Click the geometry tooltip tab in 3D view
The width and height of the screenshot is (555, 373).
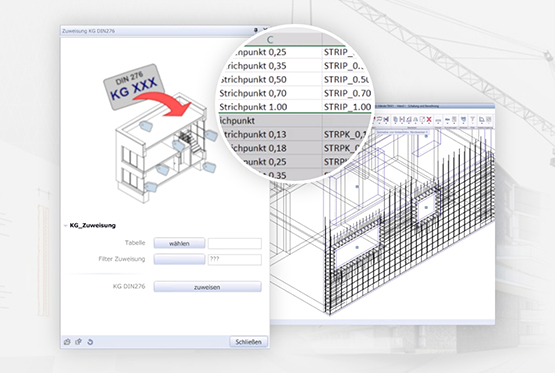[x=402, y=132]
